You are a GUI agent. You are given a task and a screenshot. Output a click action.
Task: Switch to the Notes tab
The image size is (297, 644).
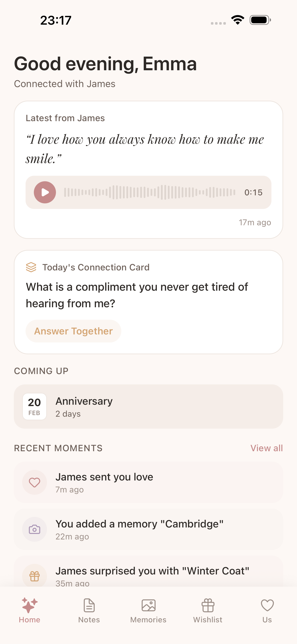tap(89, 610)
